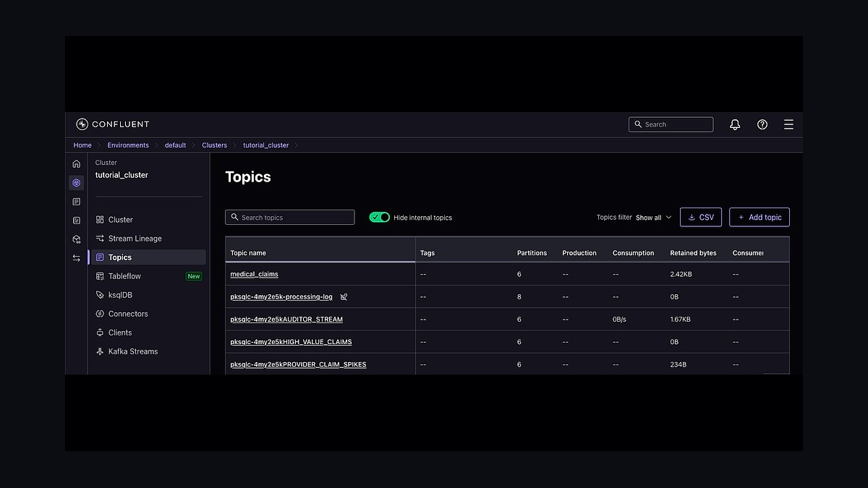Click the icon beside pksqlc-4my2e5k-processing-log
This screenshot has height=488, width=868.
pyautogui.click(x=344, y=297)
